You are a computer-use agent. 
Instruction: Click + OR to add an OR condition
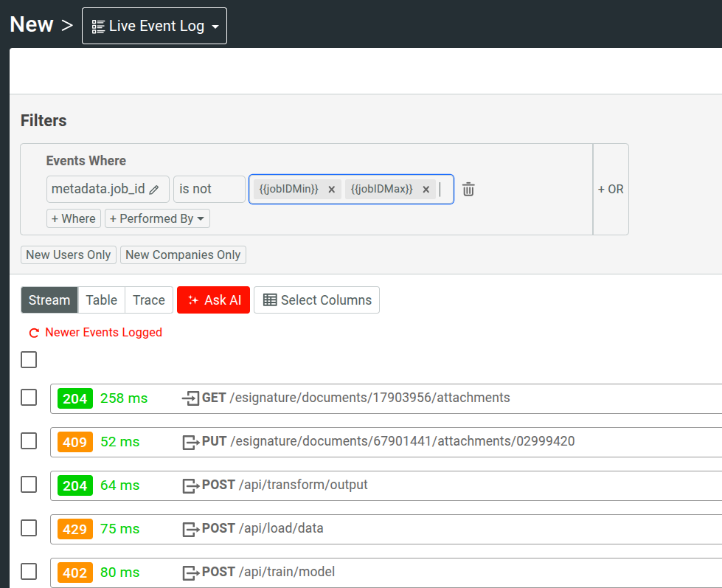pos(611,189)
